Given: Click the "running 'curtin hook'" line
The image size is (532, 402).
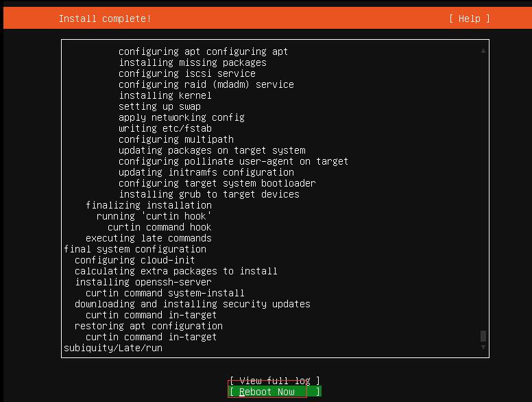Looking at the screenshot, I should (x=154, y=216).
